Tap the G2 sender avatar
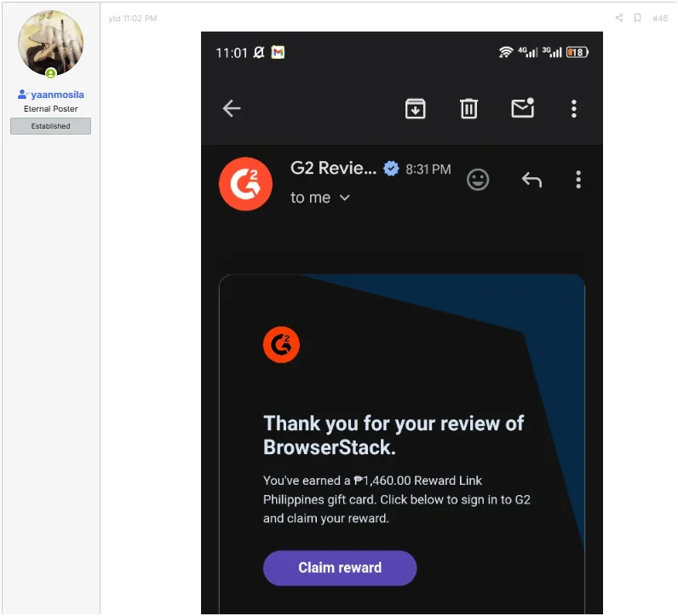 [x=245, y=184]
